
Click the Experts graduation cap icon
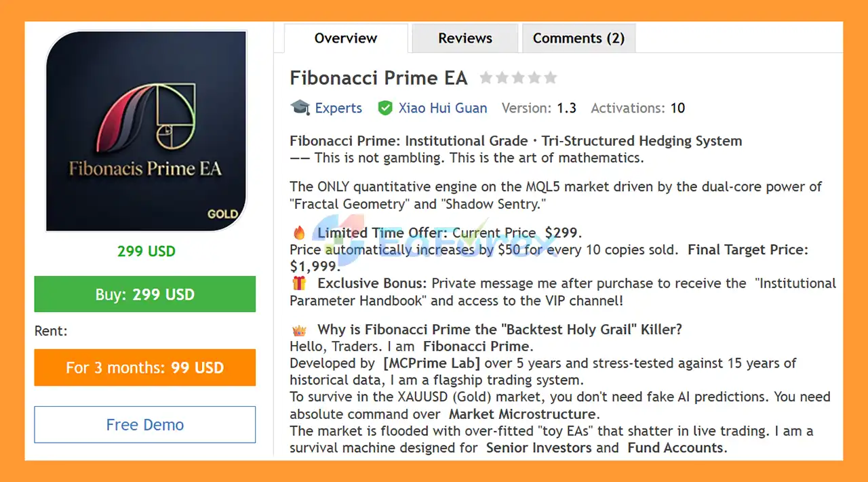(300, 107)
